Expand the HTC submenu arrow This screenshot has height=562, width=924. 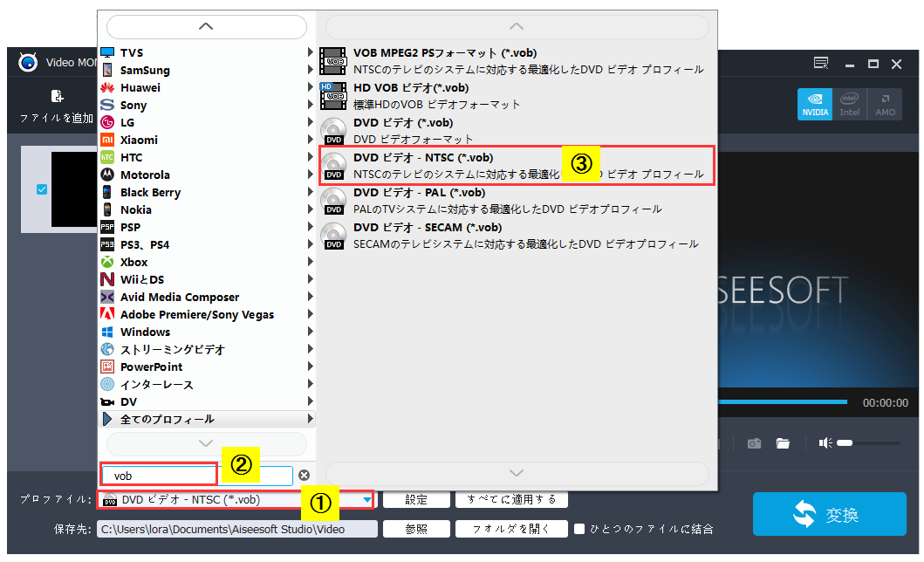310,157
